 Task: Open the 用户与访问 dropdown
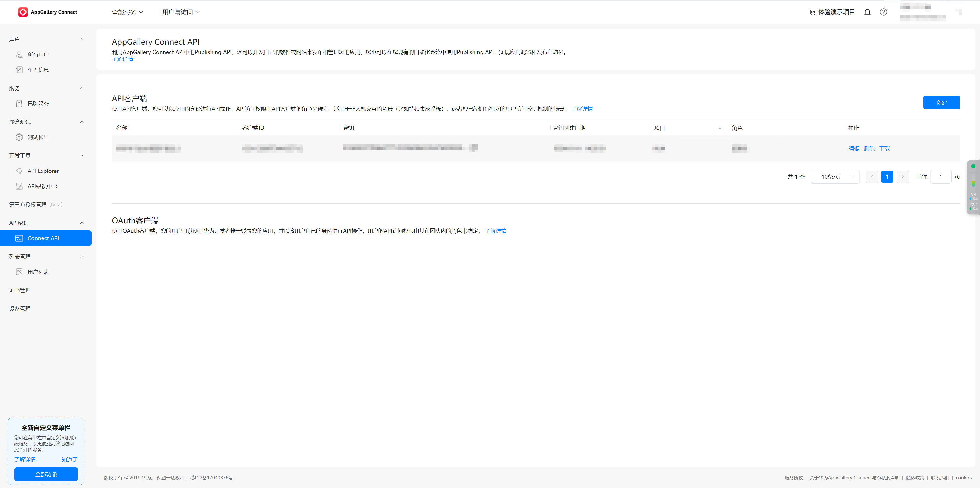click(x=181, y=12)
